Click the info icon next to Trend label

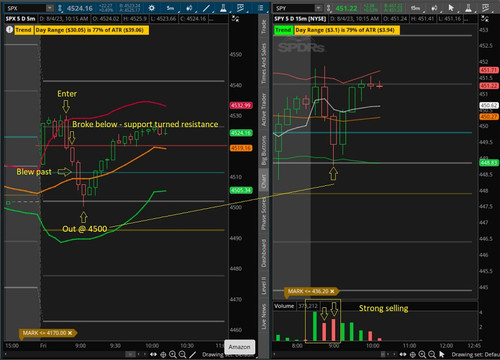(9, 30)
